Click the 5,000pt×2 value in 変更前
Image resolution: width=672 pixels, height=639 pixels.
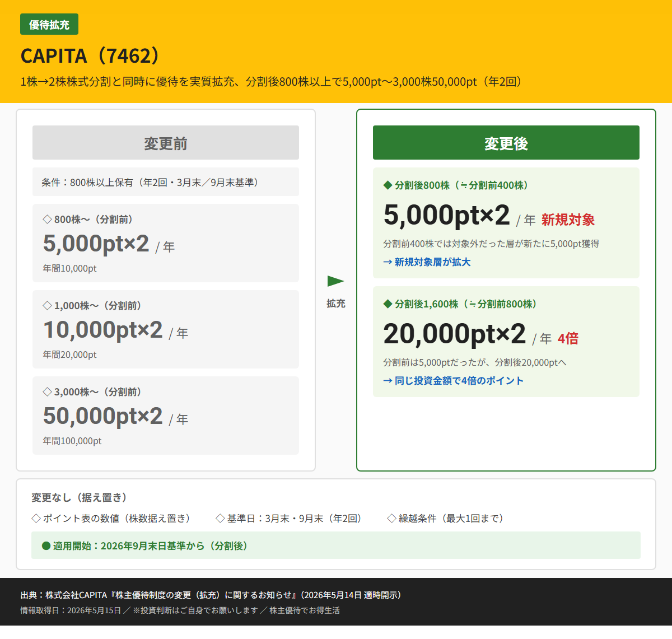96,244
